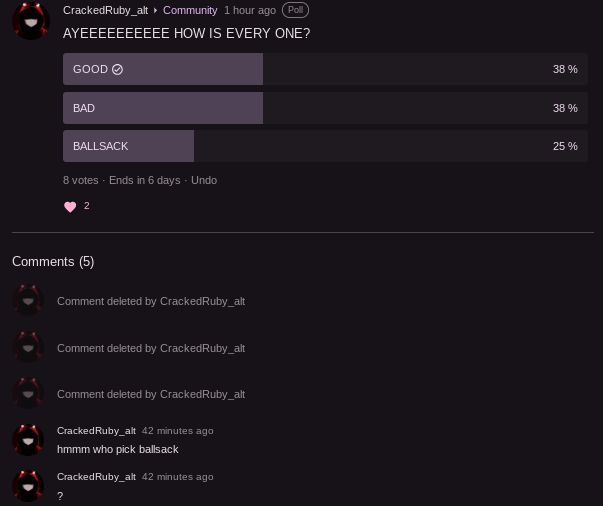Viewport: 603px width, 506px height.
Task: Click the Comments (5) heading
Action: (x=53, y=262)
